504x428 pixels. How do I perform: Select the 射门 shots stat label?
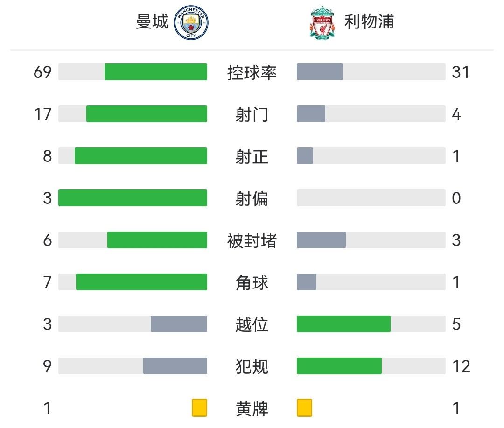(x=252, y=114)
